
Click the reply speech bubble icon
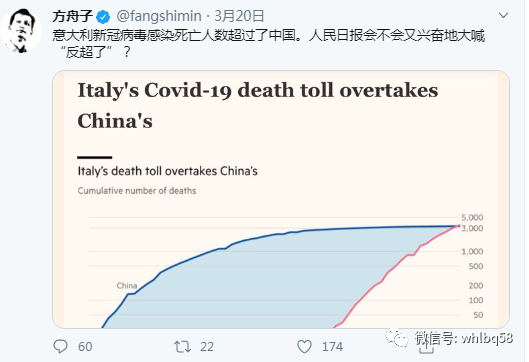[x=61, y=346]
